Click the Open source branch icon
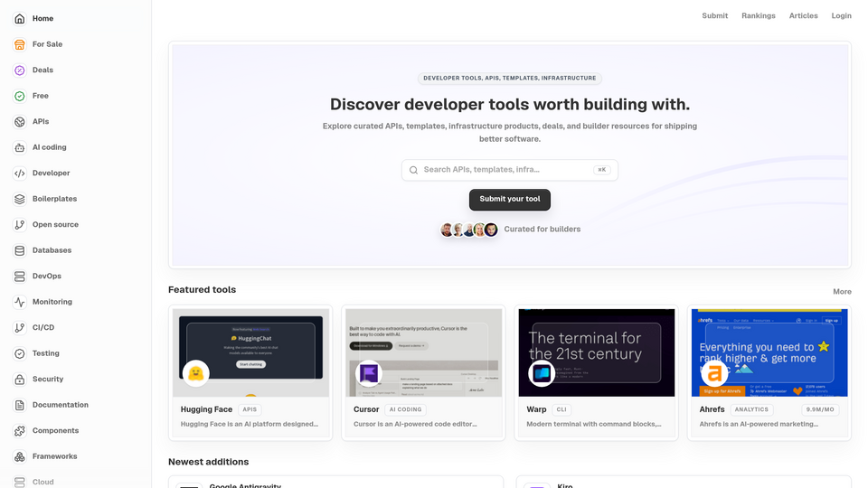Image resolution: width=868 pixels, height=488 pixels. pos(19,225)
